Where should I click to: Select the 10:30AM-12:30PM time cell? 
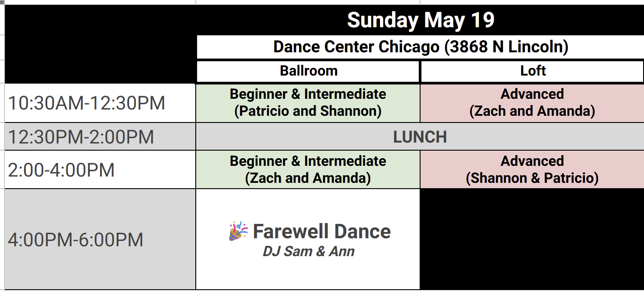coord(100,103)
